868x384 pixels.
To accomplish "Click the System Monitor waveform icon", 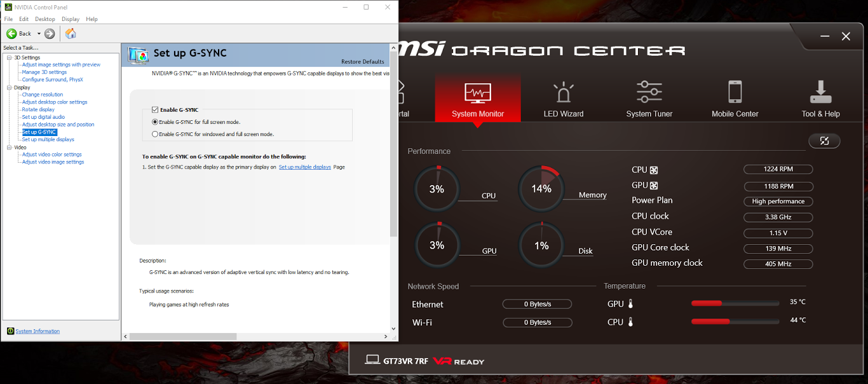I will [478, 93].
